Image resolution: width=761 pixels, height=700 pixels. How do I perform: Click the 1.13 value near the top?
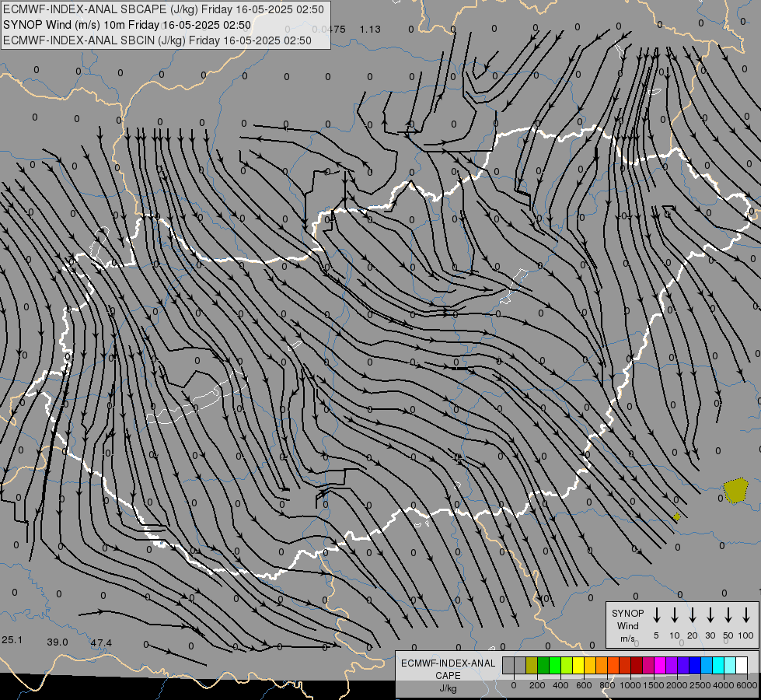tap(370, 29)
